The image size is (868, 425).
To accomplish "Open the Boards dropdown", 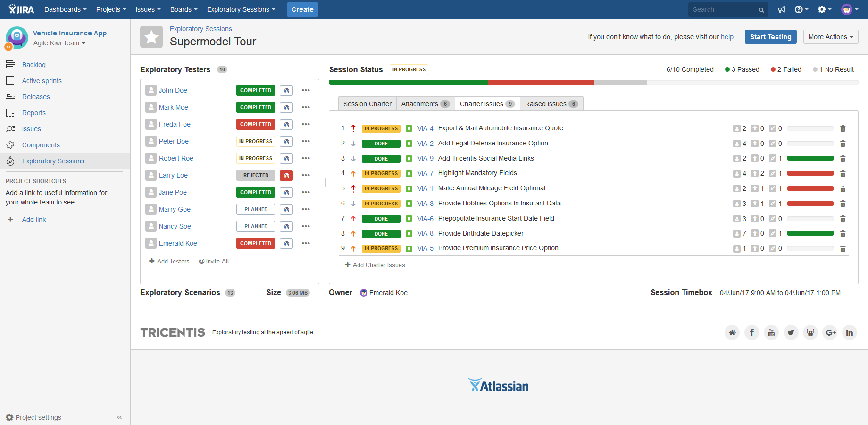I will 184,9.
